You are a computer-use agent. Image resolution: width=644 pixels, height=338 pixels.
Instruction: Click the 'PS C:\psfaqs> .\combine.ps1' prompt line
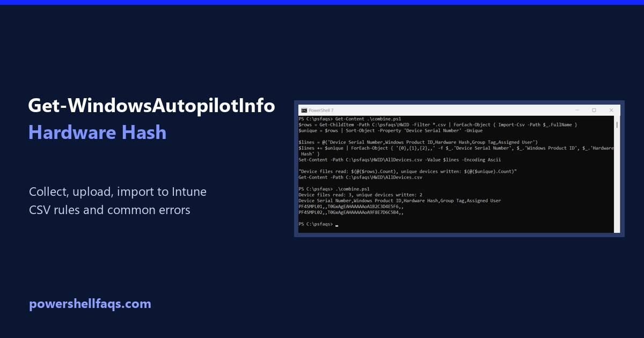pos(334,189)
